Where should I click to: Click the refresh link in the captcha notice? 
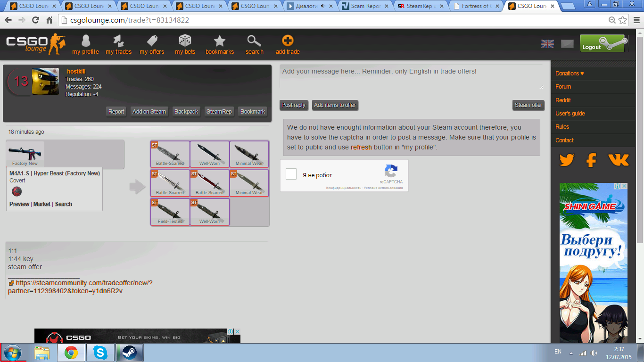[x=361, y=147]
